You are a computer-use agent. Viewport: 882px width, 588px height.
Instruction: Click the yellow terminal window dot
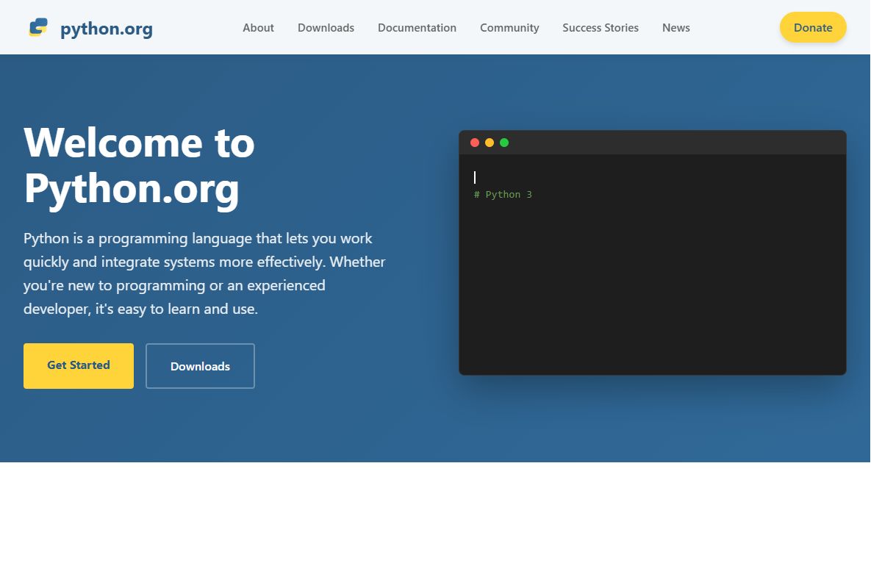490,142
